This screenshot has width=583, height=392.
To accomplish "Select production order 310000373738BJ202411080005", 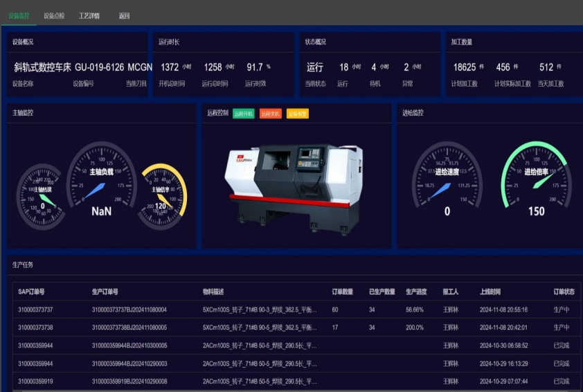I will click(129, 328).
